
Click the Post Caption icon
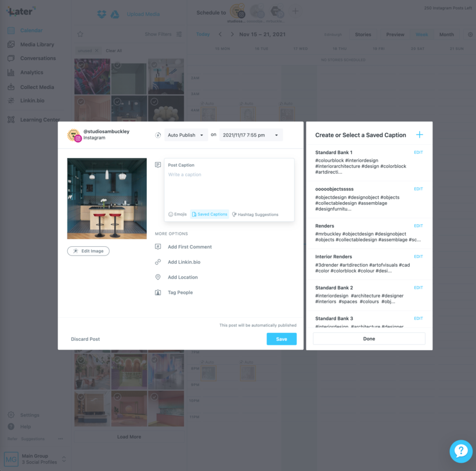coord(158,165)
